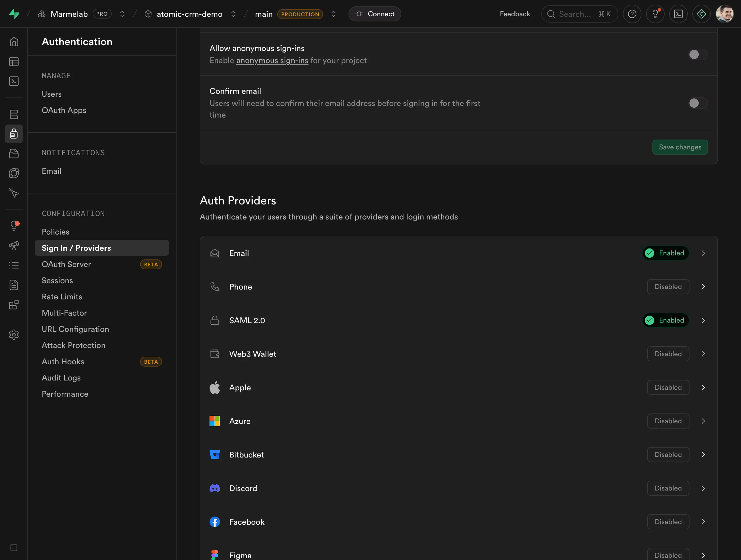Click the help question mark icon
The height and width of the screenshot is (560, 741).
point(632,14)
